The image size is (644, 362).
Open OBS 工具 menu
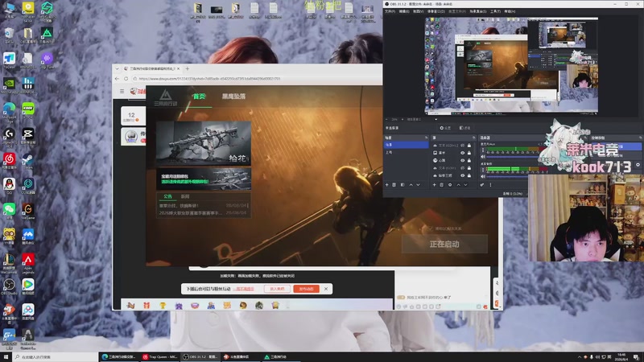click(x=495, y=11)
